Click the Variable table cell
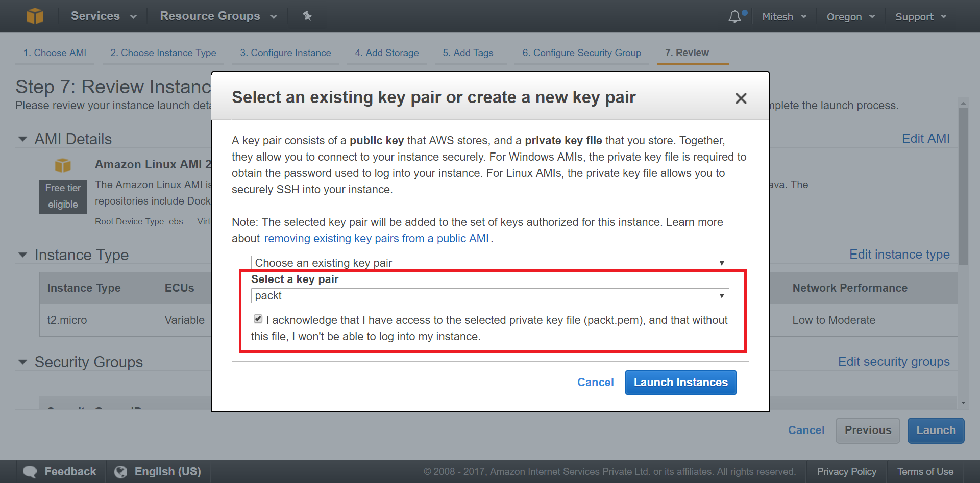The image size is (980, 483). tap(184, 320)
